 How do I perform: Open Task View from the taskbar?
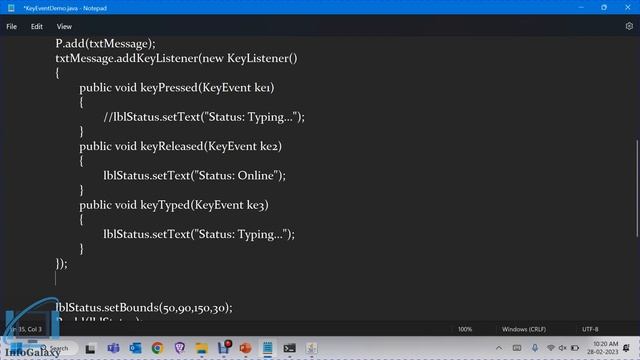(x=90, y=348)
